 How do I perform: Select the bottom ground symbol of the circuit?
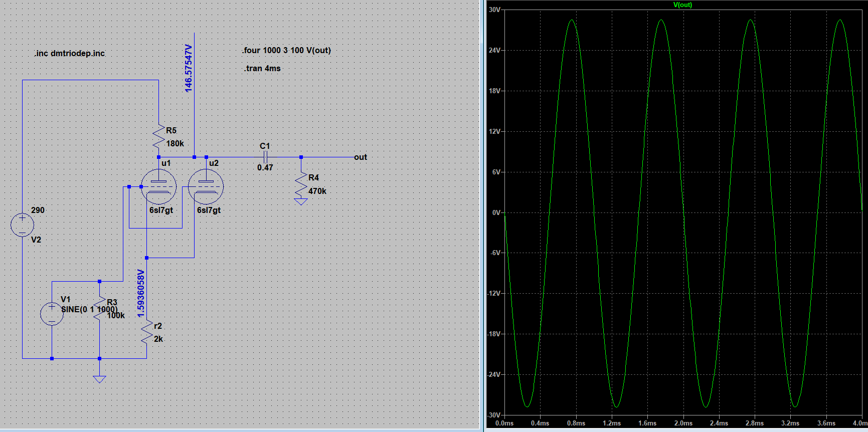[99, 379]
